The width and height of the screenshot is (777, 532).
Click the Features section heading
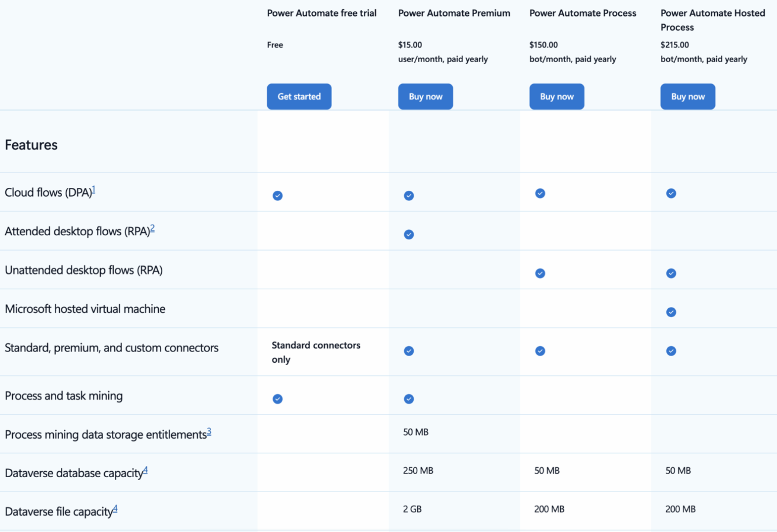tap(31, 145)
